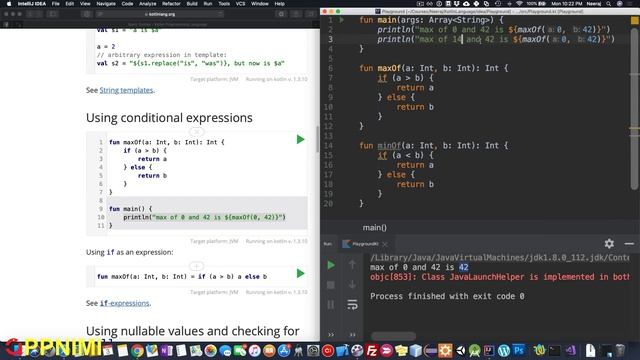The width and height of the screenshot is (640, 360).
Task: Click the Wi-Fi status icon
Action: pyautogui.click(x=519, y=4)
